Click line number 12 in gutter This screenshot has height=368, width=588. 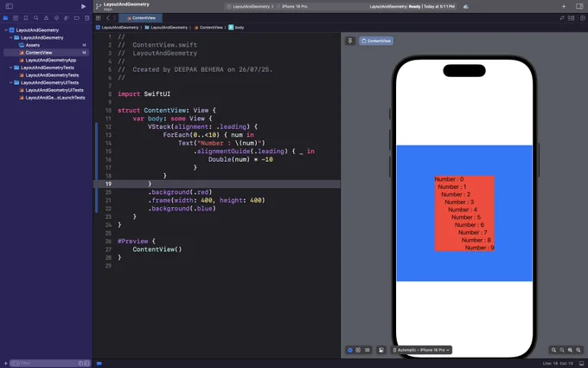point(109,126)
